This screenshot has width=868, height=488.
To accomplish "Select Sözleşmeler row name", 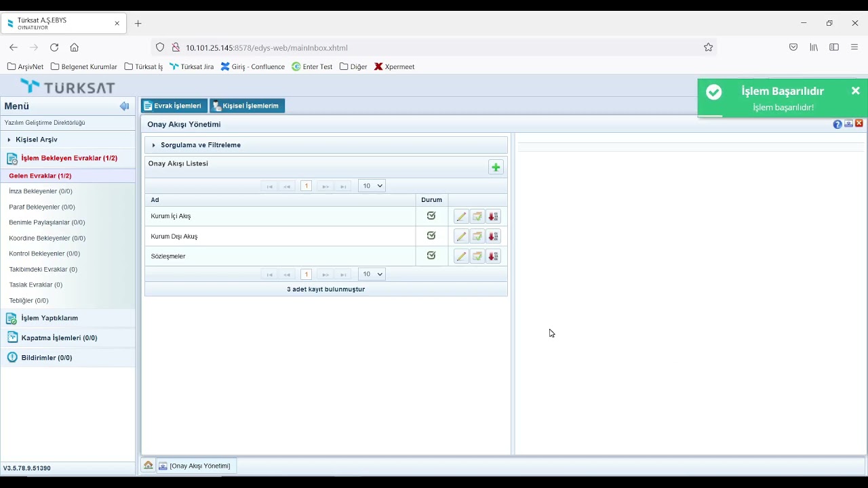I will tap(168, 256).
